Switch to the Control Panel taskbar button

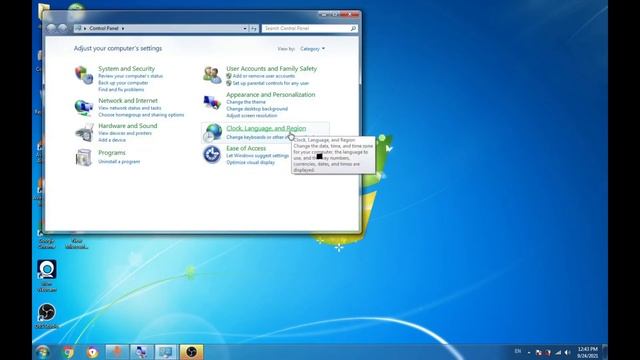(x=166, y=352)
